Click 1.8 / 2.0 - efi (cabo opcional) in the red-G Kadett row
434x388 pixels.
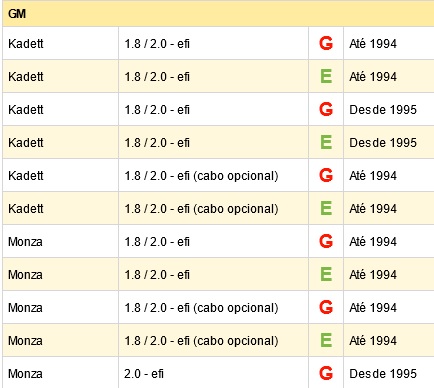(201, 176)
